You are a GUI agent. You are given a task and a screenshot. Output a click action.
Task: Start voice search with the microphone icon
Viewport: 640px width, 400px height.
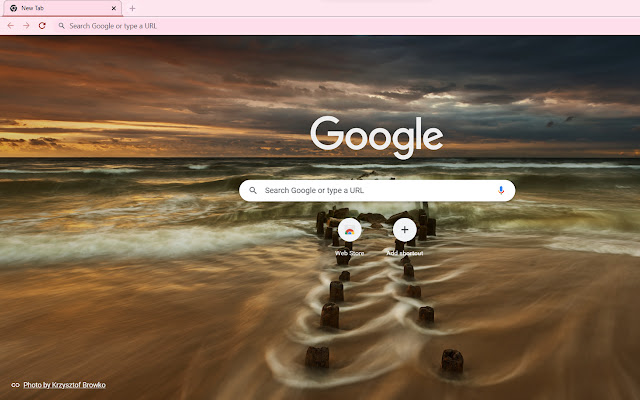click(501, 191)
